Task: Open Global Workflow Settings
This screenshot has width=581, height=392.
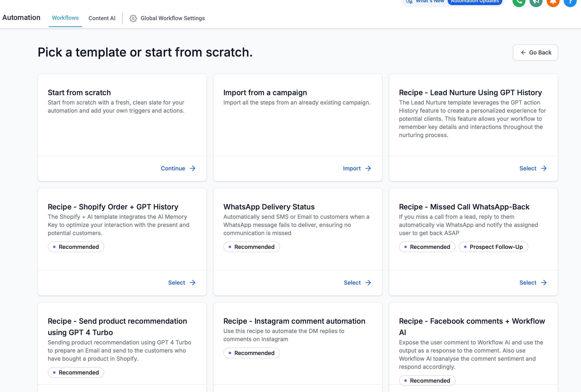Action: (x=172, y=18)
